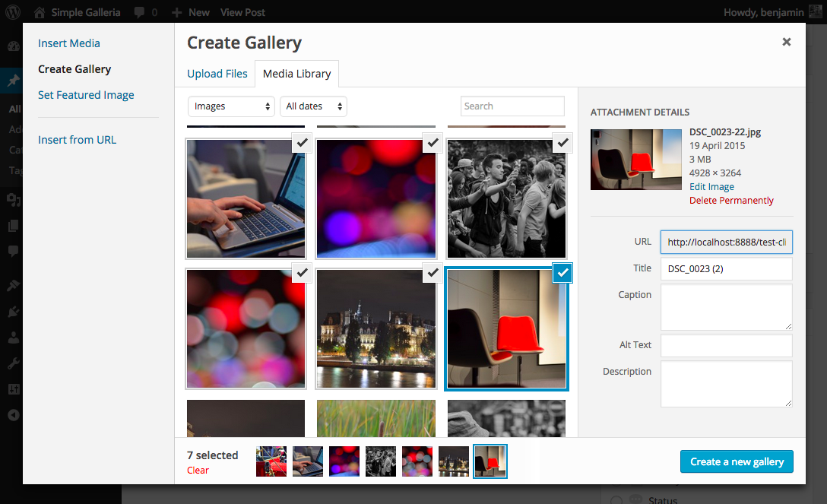Click crowd thumbnail in selection tray
The width and height of the screenshot is (827, 504).
pyautogui.click(x=381, y=461)
